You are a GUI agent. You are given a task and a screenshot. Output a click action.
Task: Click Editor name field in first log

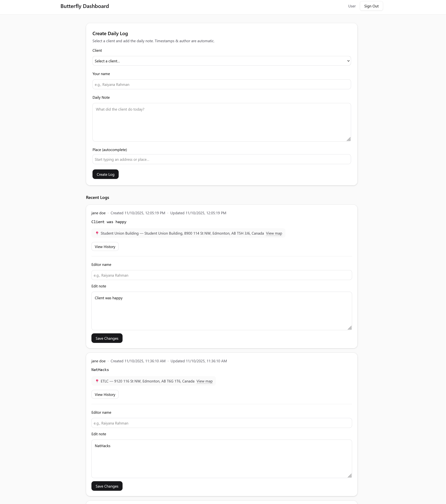[221, 275]
